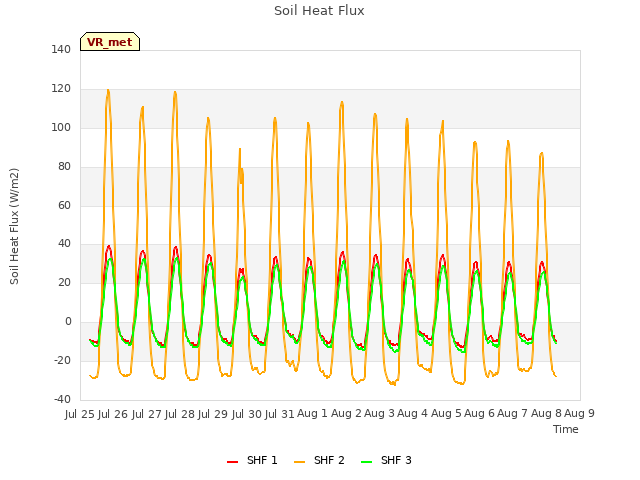Click the highest orange SHF 2 peak near 120
The width and height of the screenshot is (640, 480).
pos(108,91)
